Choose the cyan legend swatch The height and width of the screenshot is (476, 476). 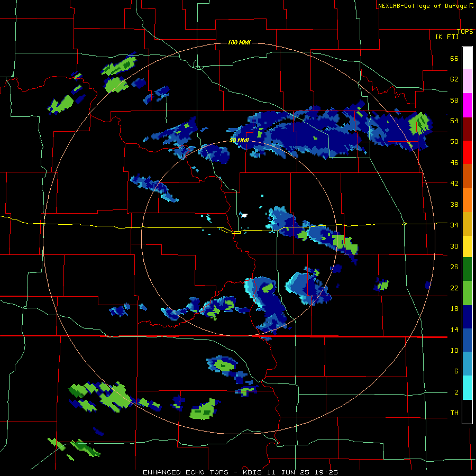click(x=467, y=388)
